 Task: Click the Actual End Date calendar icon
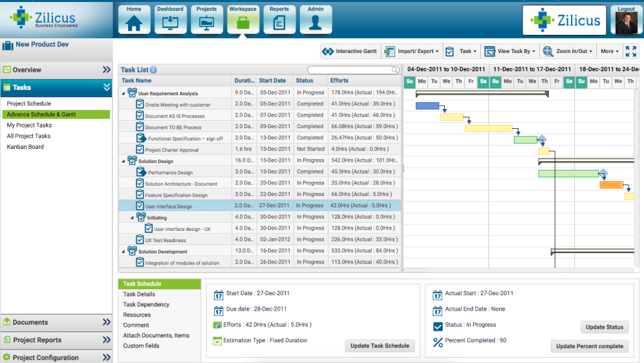pyautogui.click(x=437, y=311)
